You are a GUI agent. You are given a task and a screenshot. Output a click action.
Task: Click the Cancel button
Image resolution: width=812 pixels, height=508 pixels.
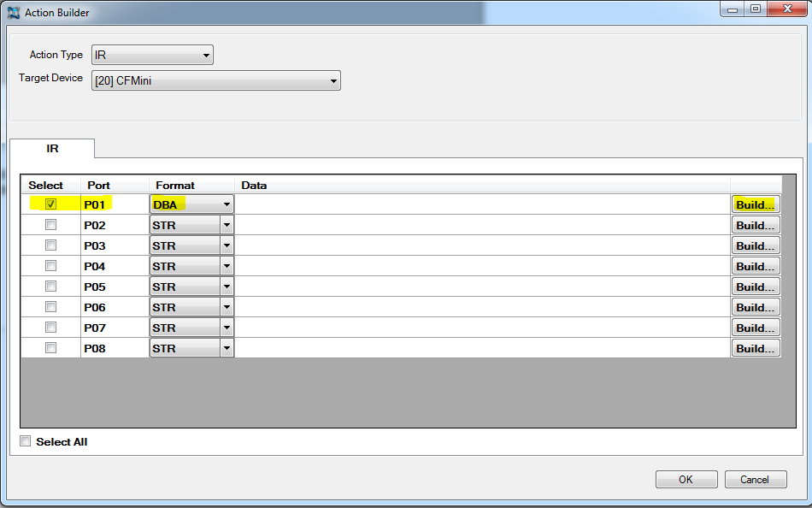coord(755,479)
